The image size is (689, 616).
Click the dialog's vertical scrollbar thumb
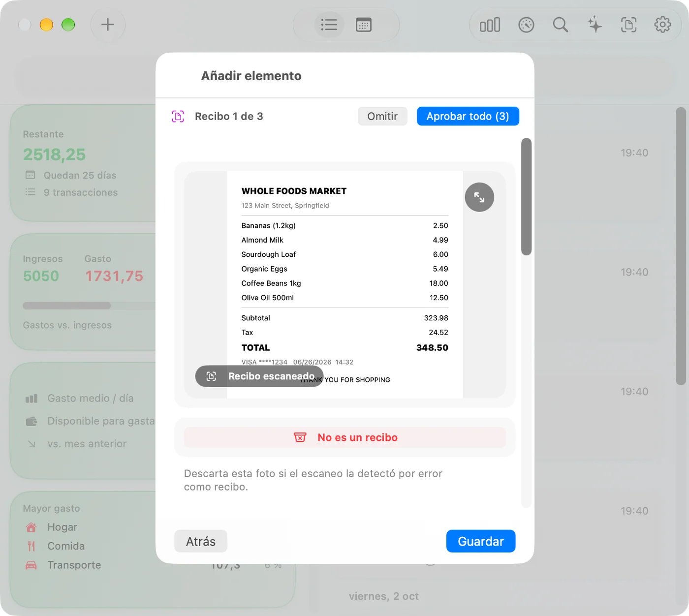click(x=526, y=197)
